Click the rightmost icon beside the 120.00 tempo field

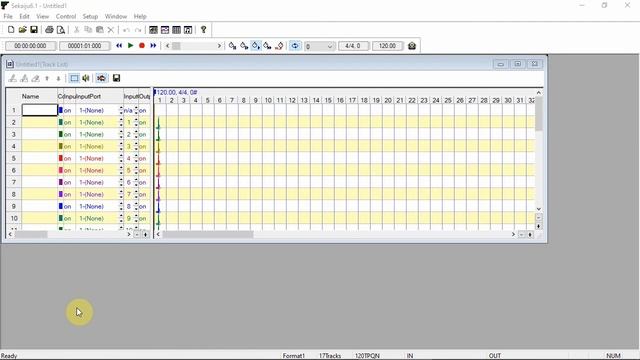(412, 46)
